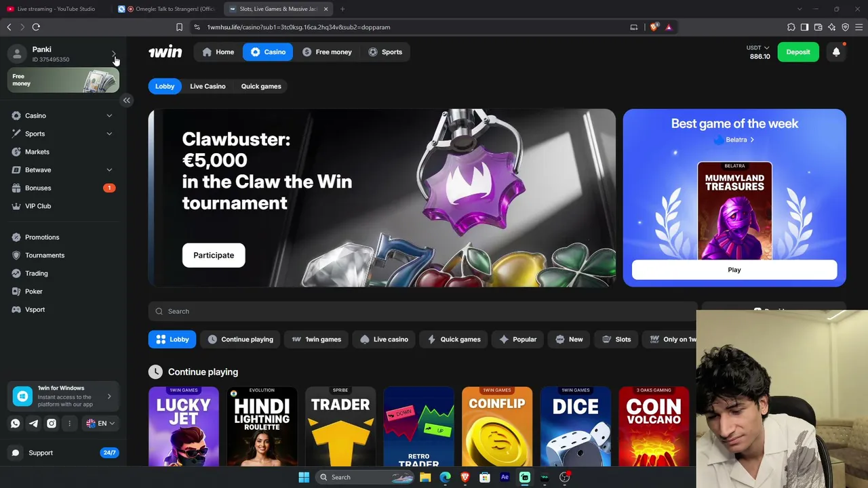
Task: Click Participate on the Clawbuster banner
Action: coord(214,256)
